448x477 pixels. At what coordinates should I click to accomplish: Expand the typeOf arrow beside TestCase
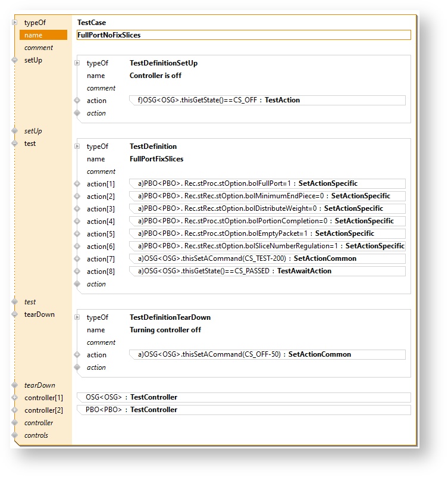(15, 23)
